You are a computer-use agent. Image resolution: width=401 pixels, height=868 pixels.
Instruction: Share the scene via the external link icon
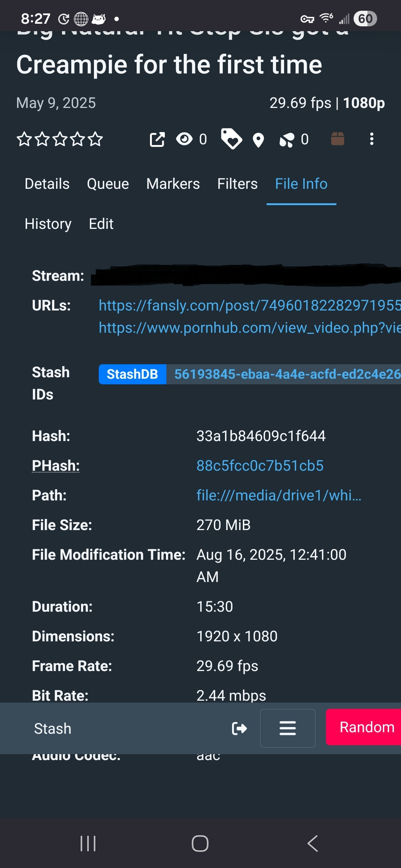tap(156, 139)
